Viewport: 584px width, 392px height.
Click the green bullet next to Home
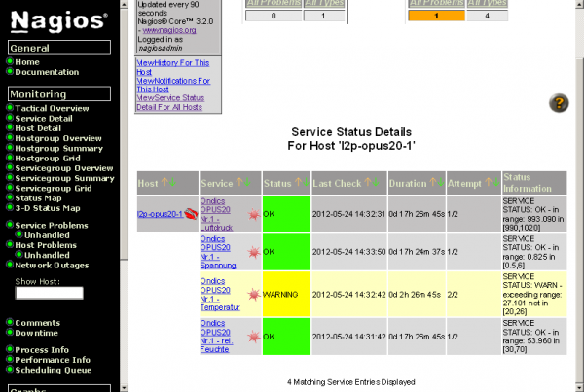(10, 62)
